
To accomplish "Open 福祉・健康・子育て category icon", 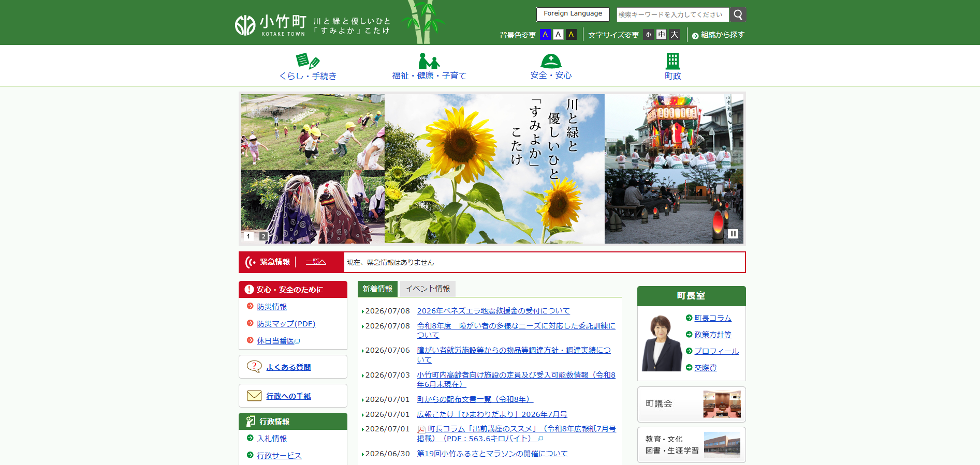I will [x=429, y=61].
